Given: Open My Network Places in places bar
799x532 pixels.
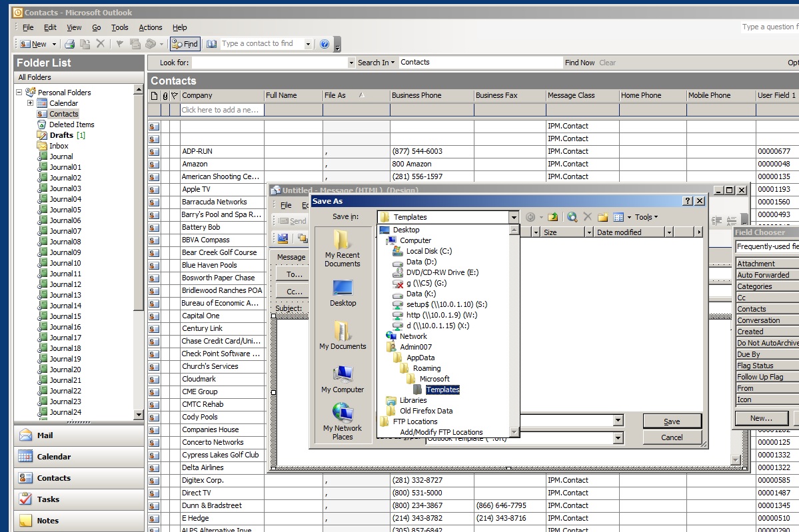Looking at the screenshot, I should [x=343, y=422].
